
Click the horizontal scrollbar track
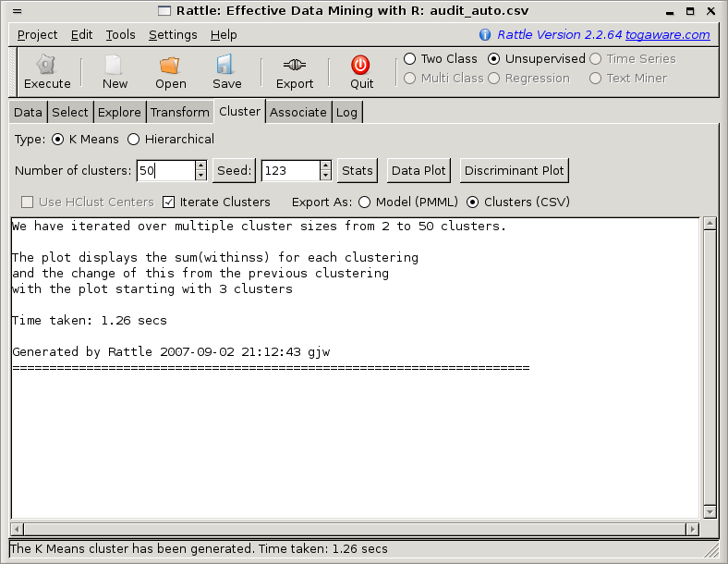click(x=355, y=529)
